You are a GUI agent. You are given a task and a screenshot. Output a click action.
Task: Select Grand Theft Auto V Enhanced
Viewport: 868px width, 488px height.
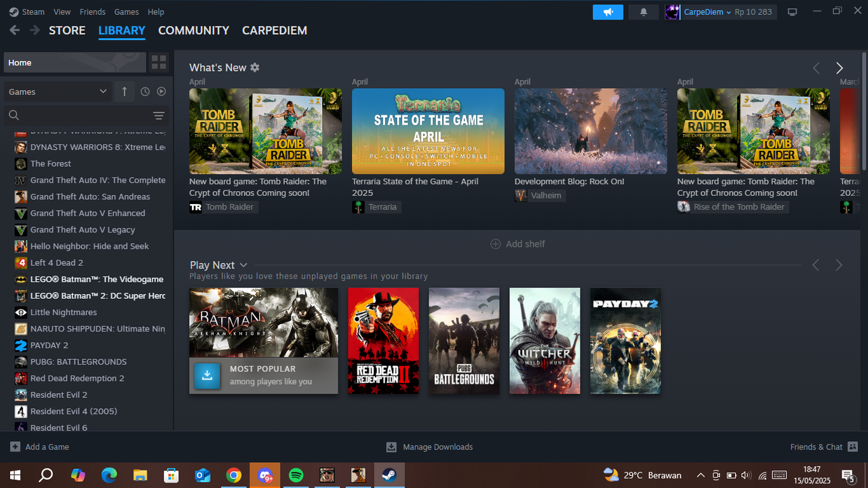(87, 213)
